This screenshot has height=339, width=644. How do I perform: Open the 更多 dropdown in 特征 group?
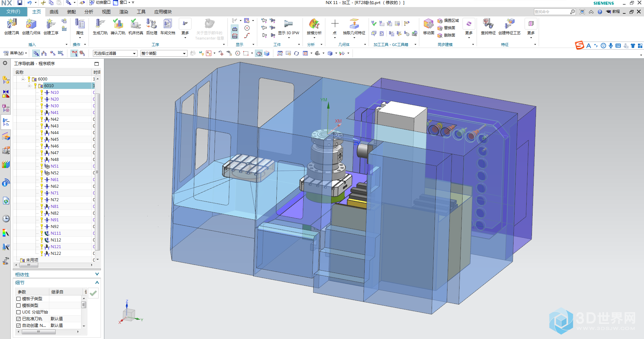(x=531, y=29)
